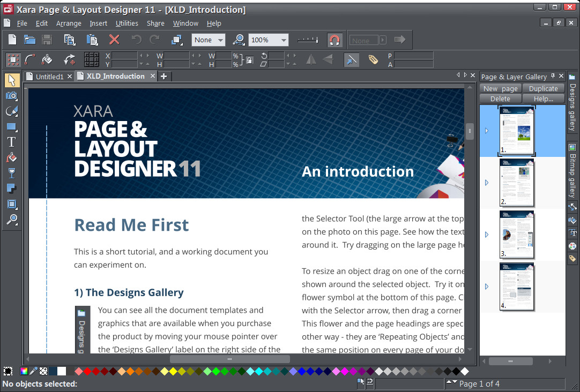Select the Transparency wine-glass tool
Screen dimensions: 580x392
(x=12, y=174)
